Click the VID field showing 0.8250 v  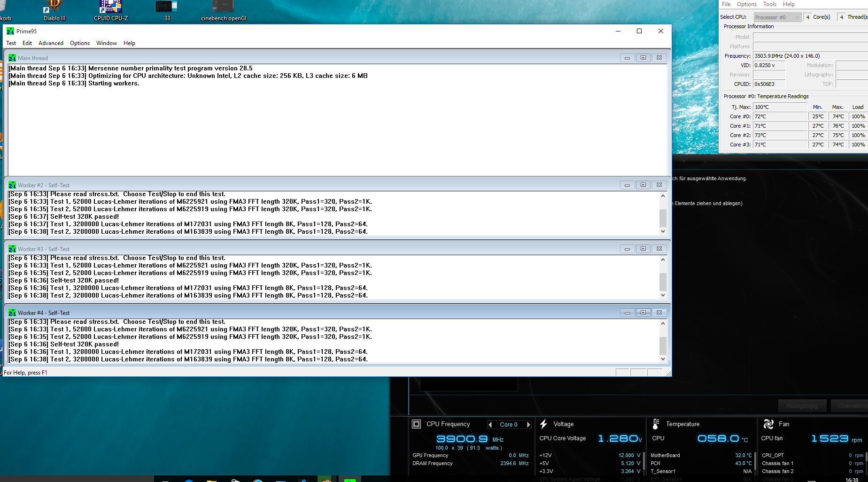(x=769, y=65)
